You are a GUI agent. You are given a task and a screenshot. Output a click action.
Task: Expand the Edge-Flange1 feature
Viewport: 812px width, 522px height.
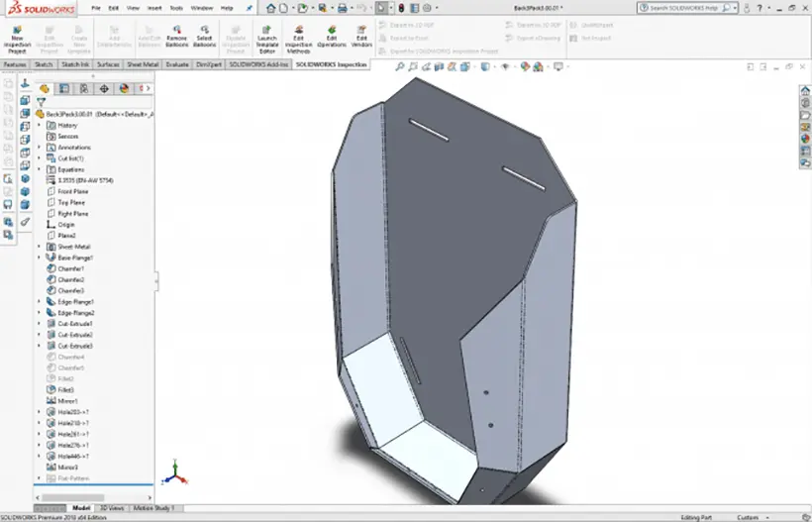click(x=40, y=301)
